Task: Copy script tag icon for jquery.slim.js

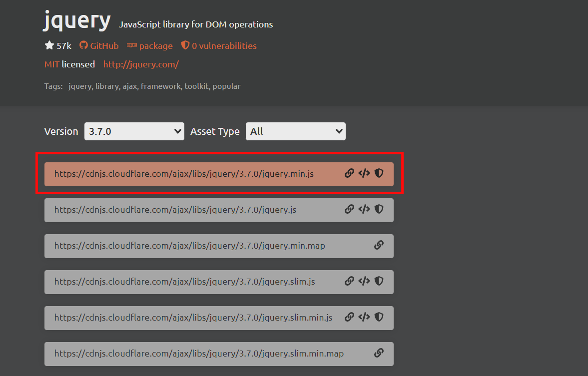Action: pyautogui.click(x=364, y=281)
